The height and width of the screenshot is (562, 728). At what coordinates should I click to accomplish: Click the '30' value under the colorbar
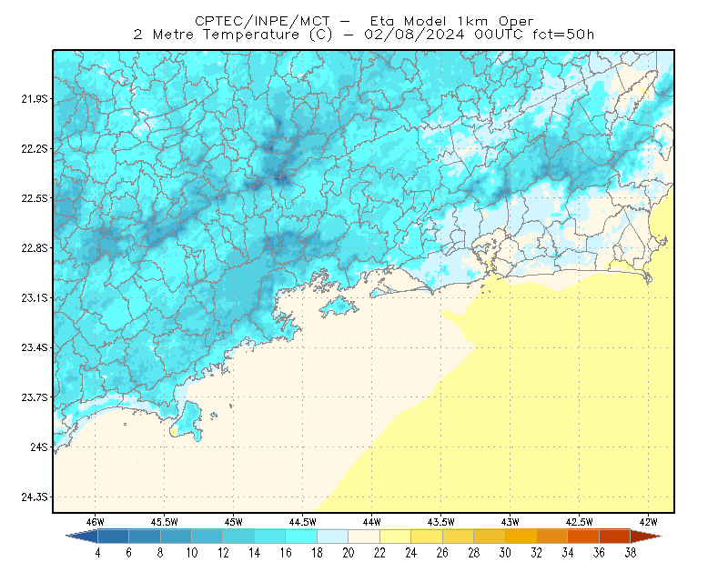[505, 553]
